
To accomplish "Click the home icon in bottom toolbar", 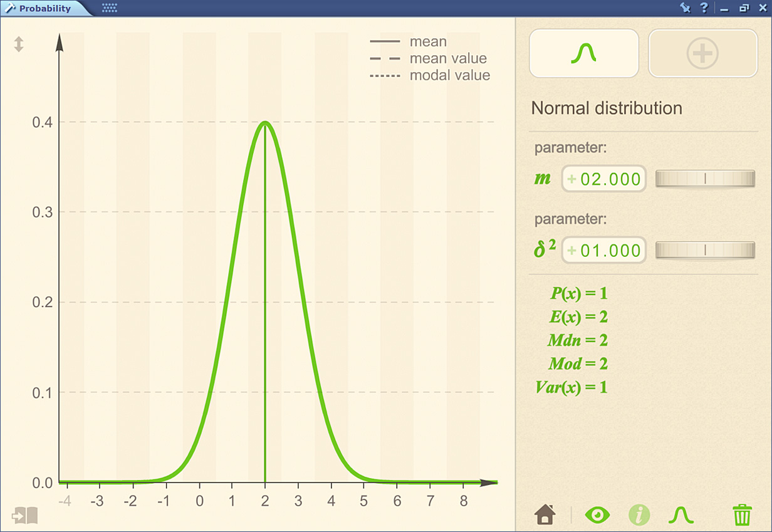I will point(545,515).
